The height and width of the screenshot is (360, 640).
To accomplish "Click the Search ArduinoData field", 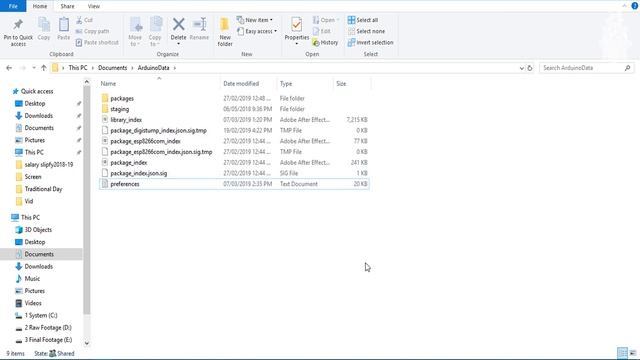I will coord(587,68).
